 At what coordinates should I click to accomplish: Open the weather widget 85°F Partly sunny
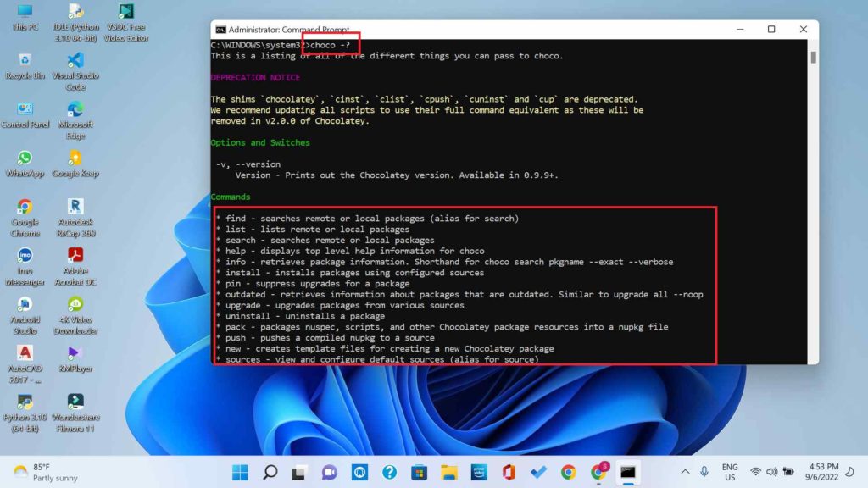(x=46, y=472)
